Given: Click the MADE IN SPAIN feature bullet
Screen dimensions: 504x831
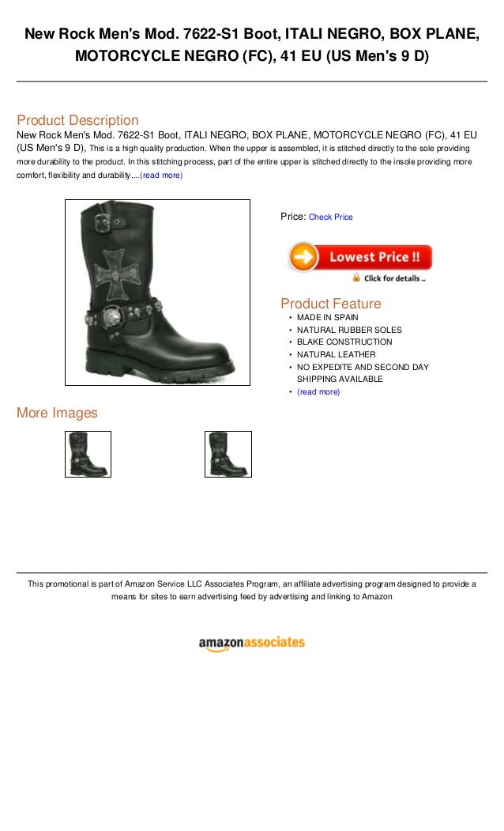Looking at the screenshot, I should pyautogui.click(x=327, y=317).
